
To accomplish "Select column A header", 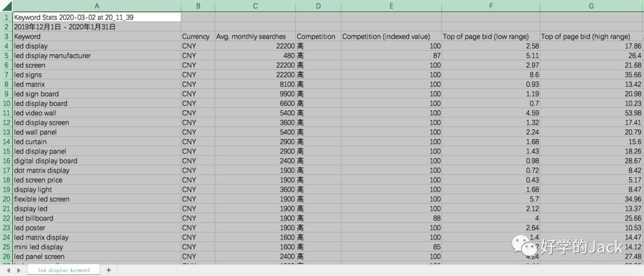I will point(97,6).
